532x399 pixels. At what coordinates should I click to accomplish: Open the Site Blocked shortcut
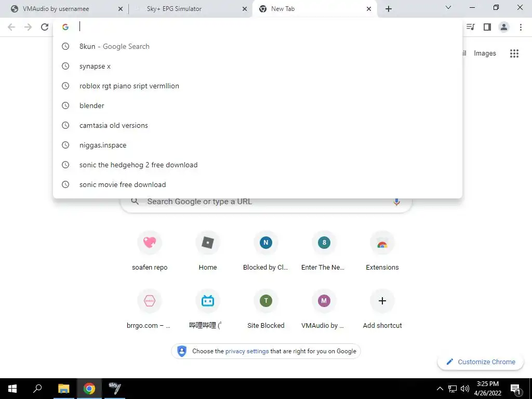coord(265,310)
